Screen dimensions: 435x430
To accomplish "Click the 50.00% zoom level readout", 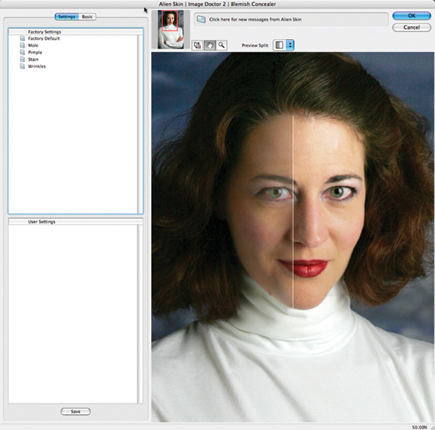I will [419, 427].
